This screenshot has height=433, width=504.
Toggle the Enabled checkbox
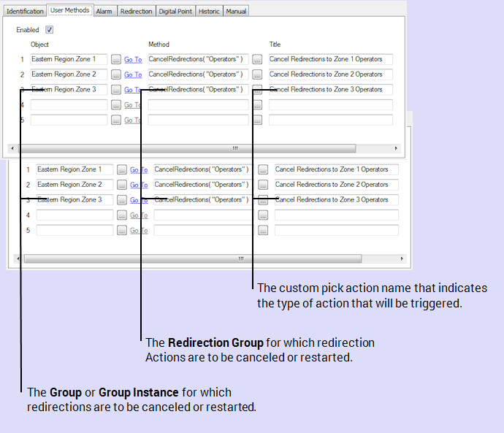[x=50, y=30]
